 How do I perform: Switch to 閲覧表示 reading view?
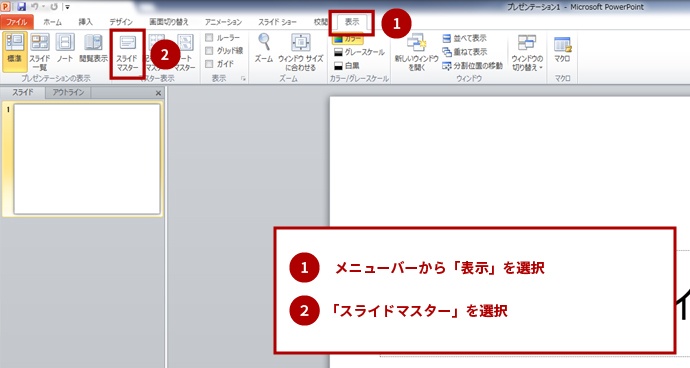click(93, 49)
